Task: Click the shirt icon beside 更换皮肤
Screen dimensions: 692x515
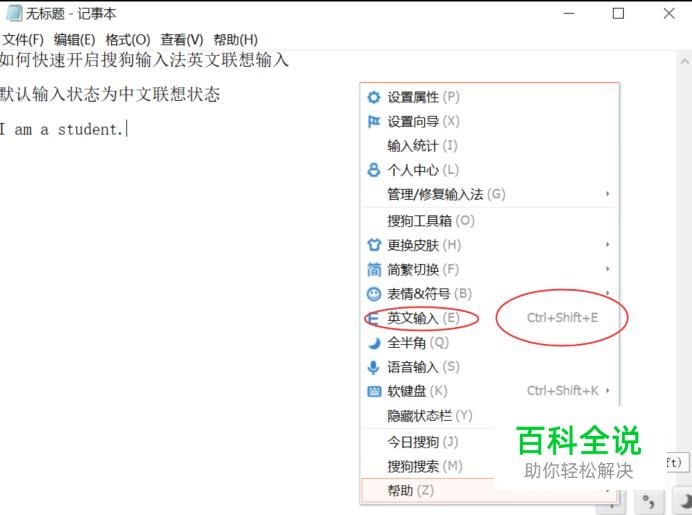Action: tap(374, 245)
